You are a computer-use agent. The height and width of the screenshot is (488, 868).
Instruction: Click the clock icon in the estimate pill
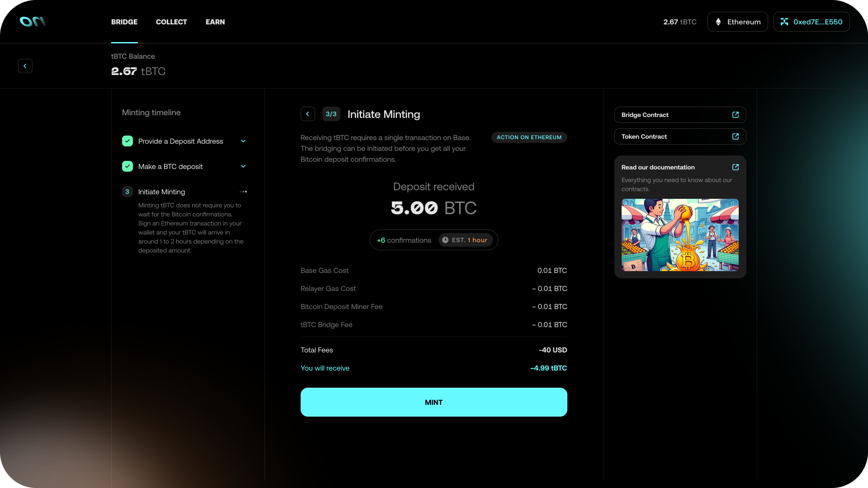click(445, 240)
